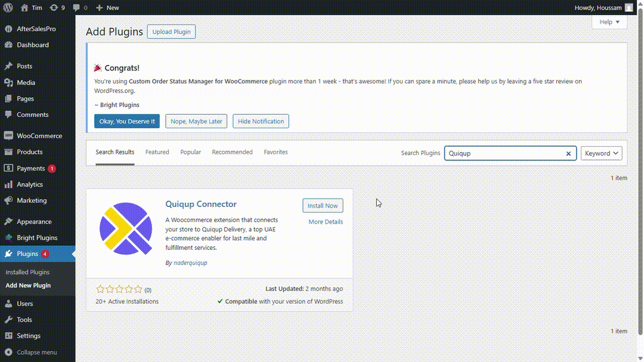Click the Plugins plug icon

pyautogui.click(x=8, y=253)
